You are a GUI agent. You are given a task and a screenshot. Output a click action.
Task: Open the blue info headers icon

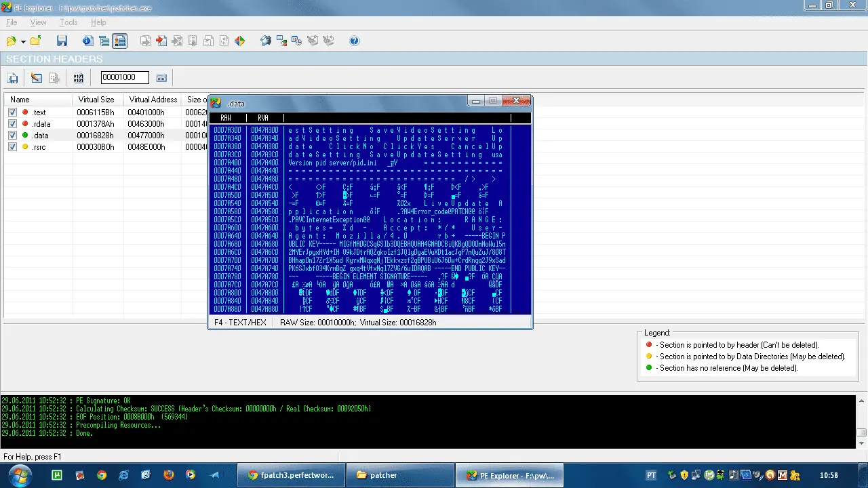pyautogui.click(x=87, y=41)
